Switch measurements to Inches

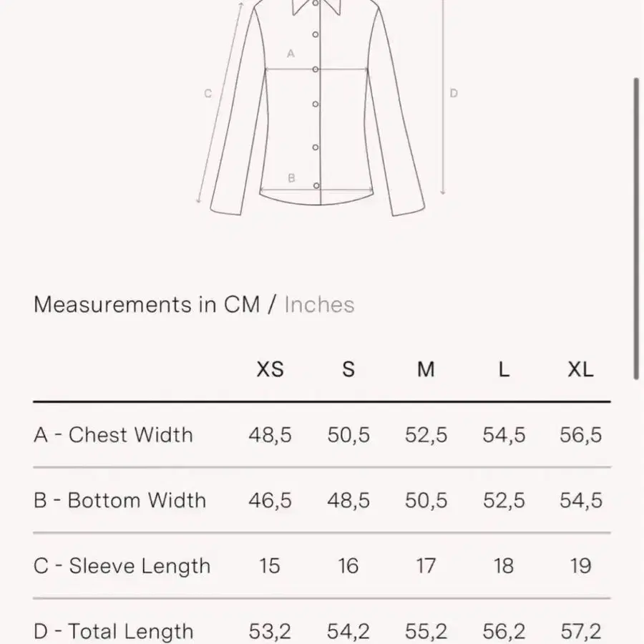point(319,305)
